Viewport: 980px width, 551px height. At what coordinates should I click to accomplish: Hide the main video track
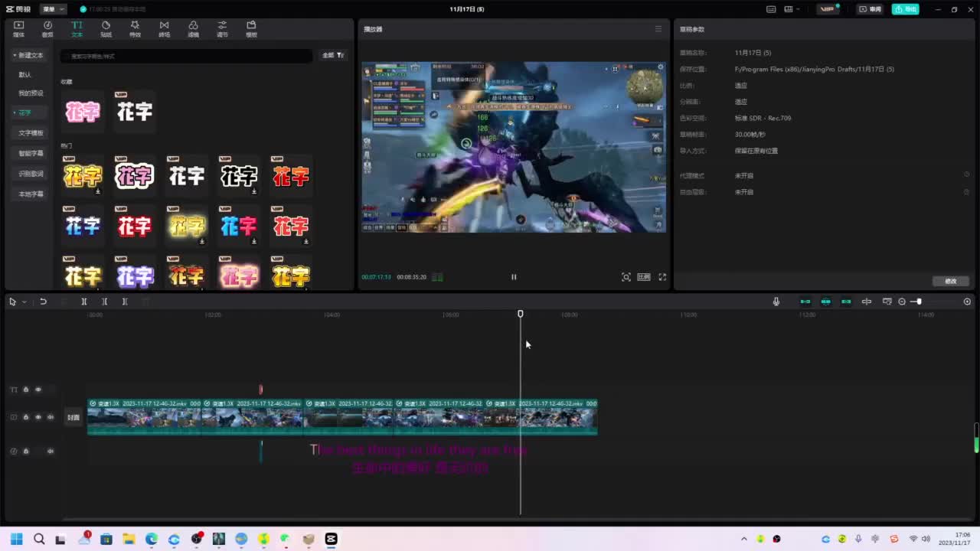point(38,417)
